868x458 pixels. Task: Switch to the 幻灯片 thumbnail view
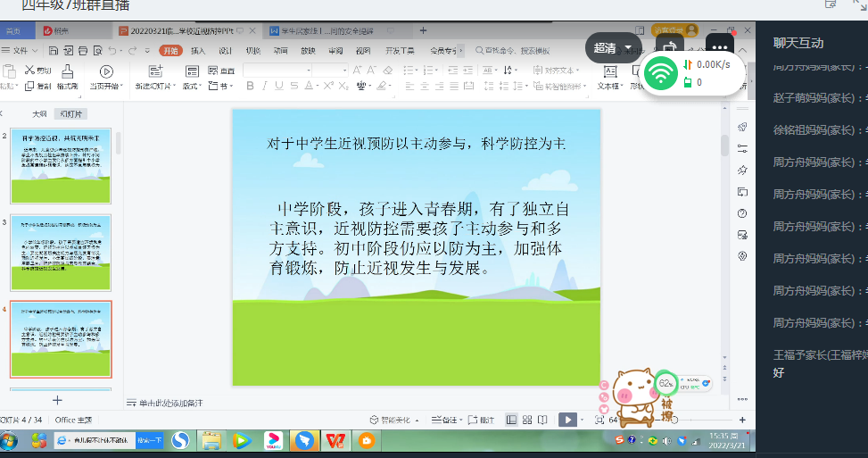tap(70, 114)
